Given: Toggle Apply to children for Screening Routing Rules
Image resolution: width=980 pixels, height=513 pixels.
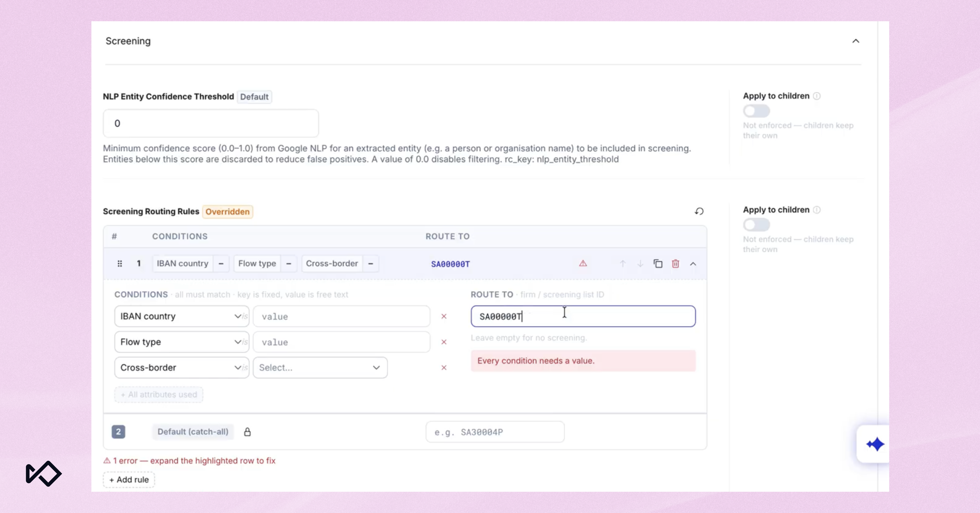Looking at the screenshot, I should 756,225.
